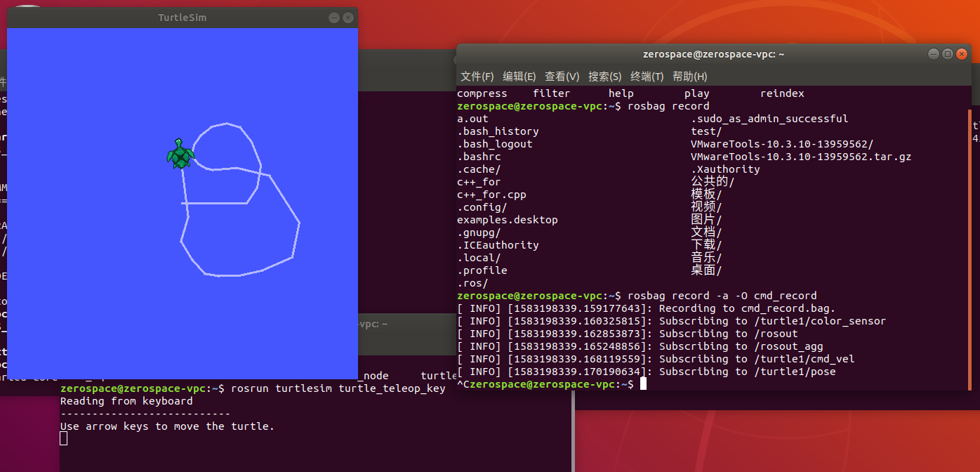This screenshot has width=980, height=472.
Task: Click the '.profile' entry
Action: coord(482,270)
